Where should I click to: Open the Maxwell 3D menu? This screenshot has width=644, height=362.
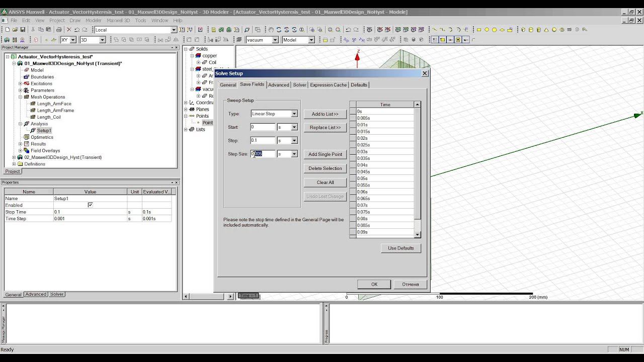pos(118,21)
